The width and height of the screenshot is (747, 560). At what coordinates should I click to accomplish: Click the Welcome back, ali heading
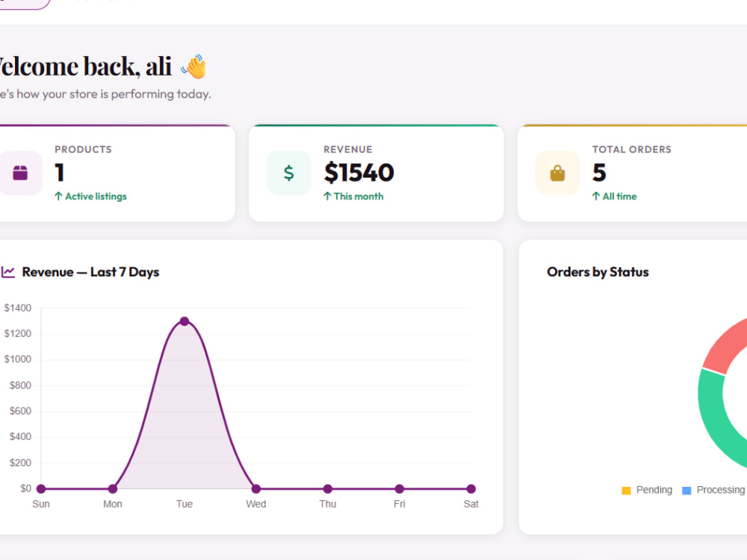click(x=85, y=66)
